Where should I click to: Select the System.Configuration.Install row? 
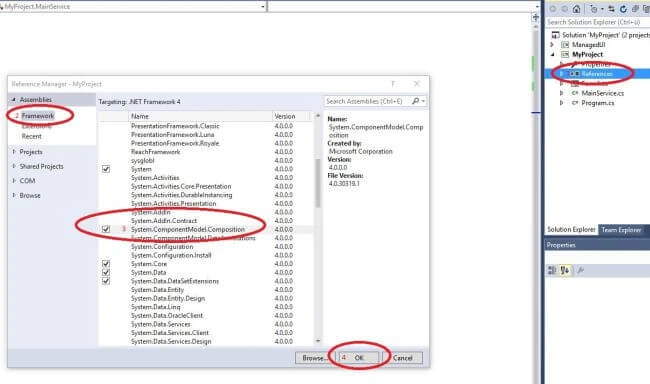coord(205,255)
